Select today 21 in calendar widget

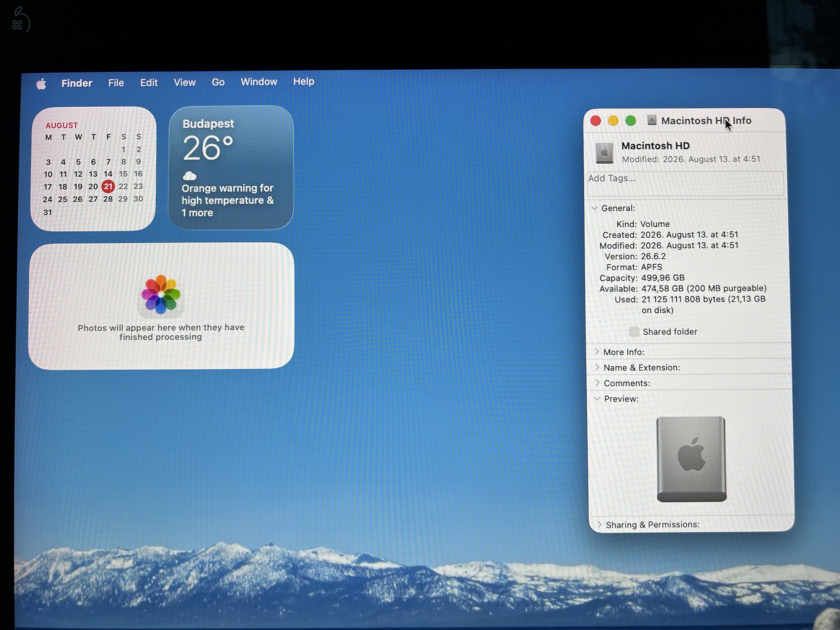tap(108, 186)
